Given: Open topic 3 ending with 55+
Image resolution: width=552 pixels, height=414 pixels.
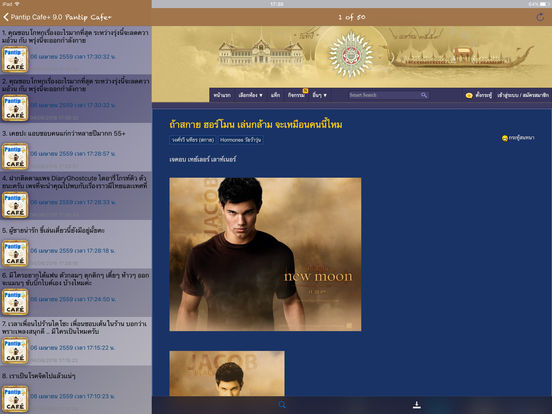Looking at the screenshot, I should (x=76, y=147).
